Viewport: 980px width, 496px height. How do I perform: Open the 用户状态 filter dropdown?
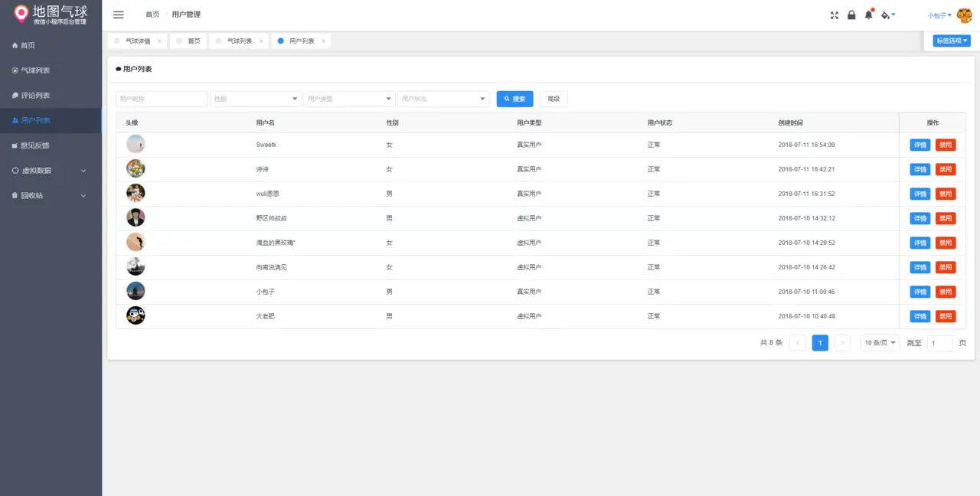click(443, 99)
